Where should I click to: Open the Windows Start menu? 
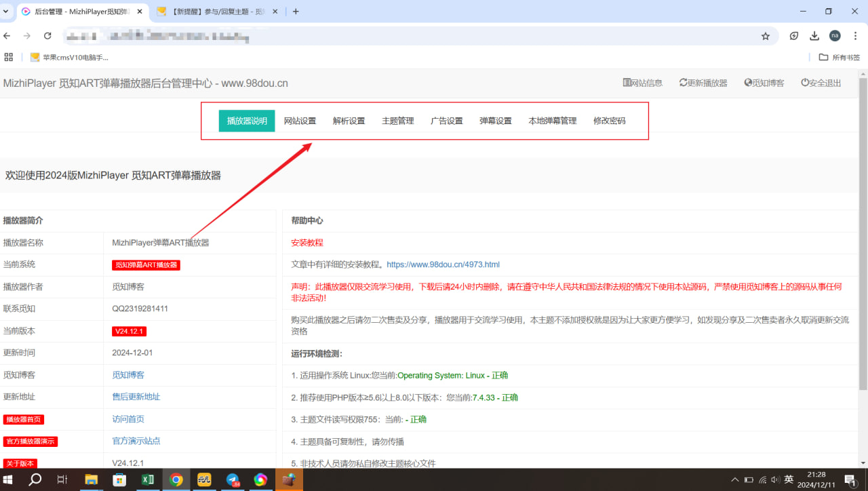[x=9, y=479]
